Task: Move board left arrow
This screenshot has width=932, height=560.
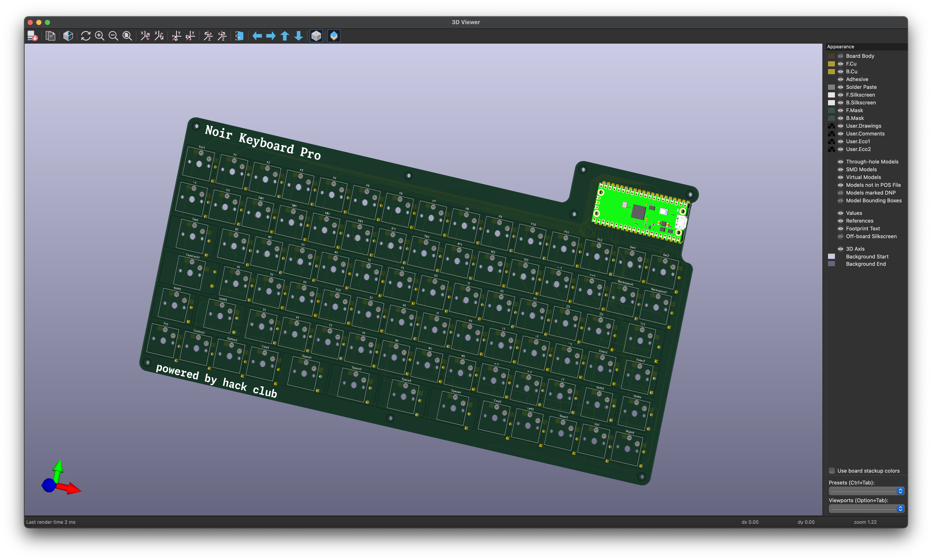Action: (x=257, y=36)
